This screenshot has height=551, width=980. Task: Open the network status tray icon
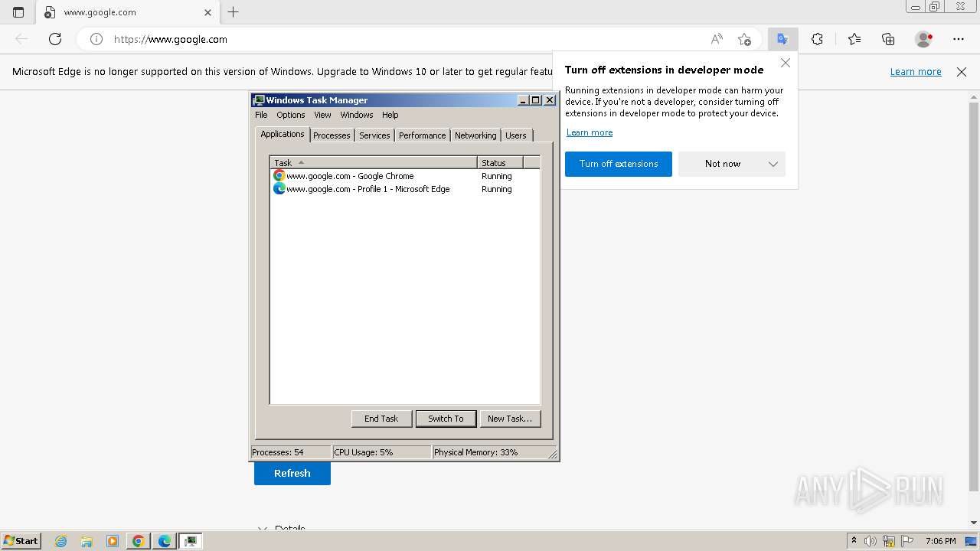tap(888, 541)
